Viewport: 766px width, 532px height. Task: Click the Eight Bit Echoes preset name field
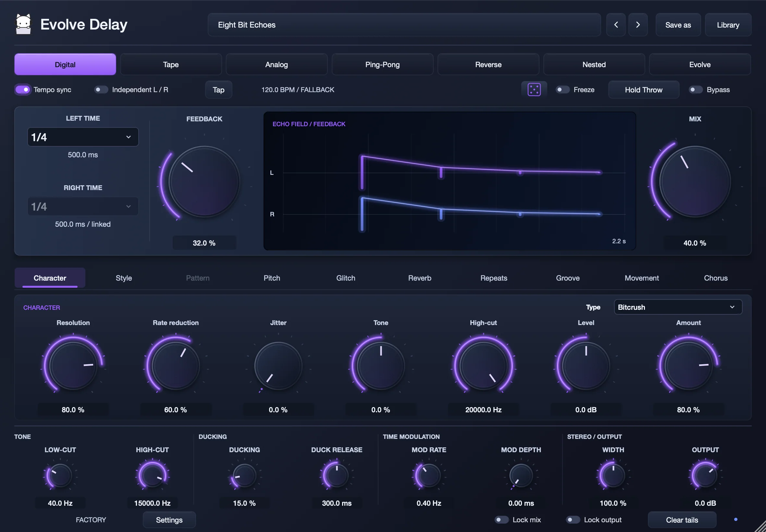[x=404, y=25]
